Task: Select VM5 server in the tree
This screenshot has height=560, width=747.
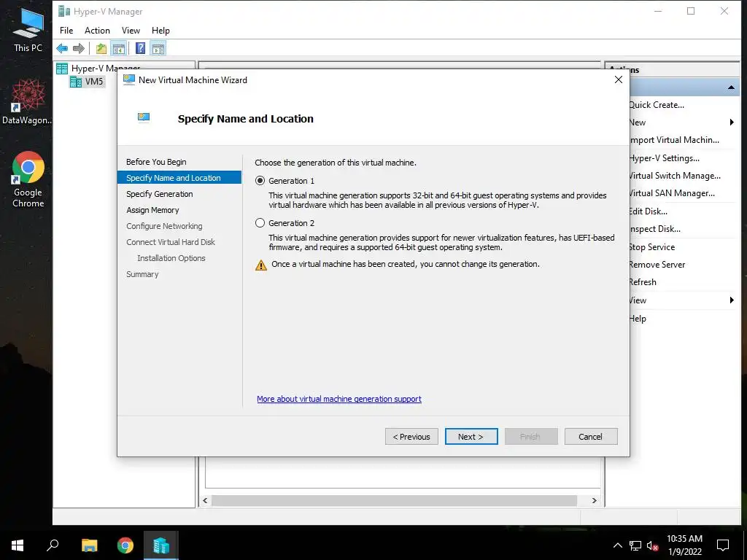Action: [88, 82]
